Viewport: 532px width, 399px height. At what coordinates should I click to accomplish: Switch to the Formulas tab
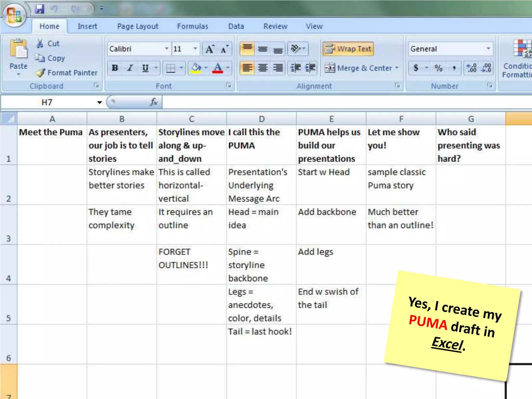point(192,26)
